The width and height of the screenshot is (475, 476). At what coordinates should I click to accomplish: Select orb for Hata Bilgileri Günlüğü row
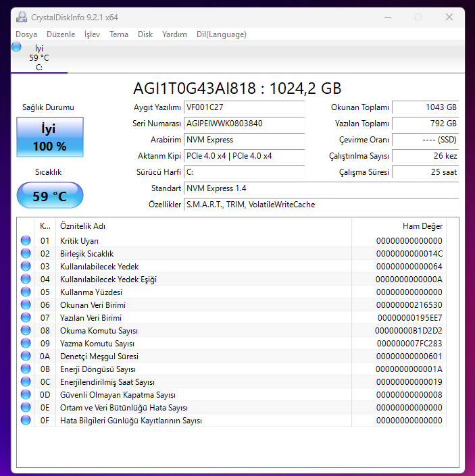click(26, 420)
